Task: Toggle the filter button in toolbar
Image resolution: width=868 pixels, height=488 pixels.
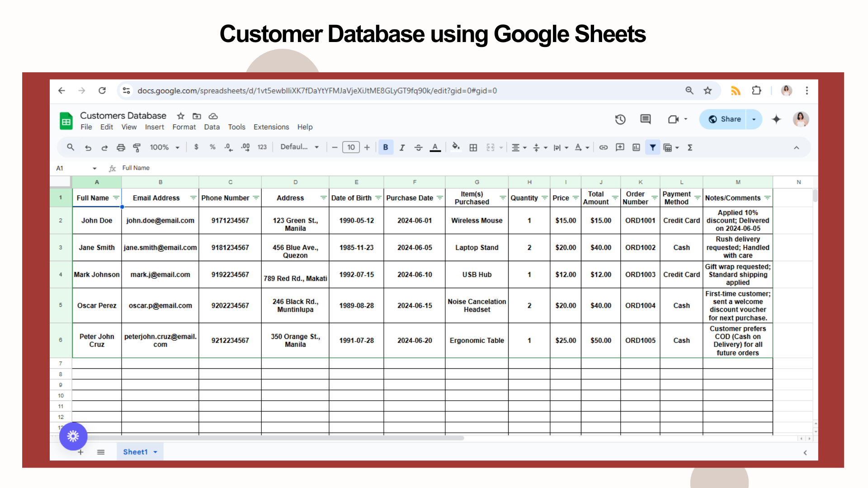Action: [652, 147]
